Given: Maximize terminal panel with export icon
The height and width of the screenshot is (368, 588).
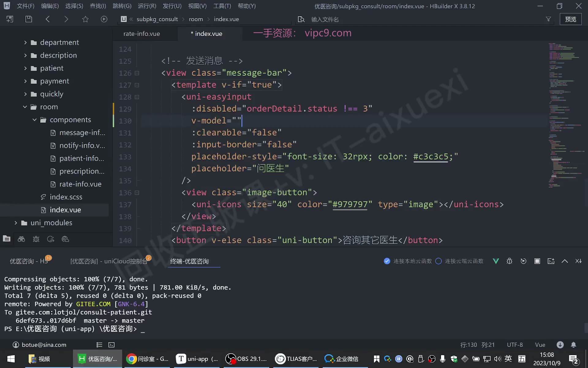Looking at the screenshot, I should pos(551,261).
